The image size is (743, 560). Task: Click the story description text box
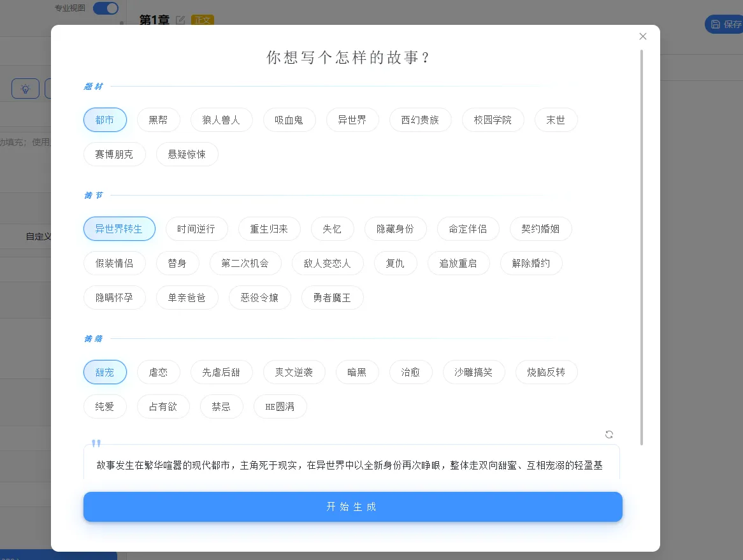click(x=352, y=462)
